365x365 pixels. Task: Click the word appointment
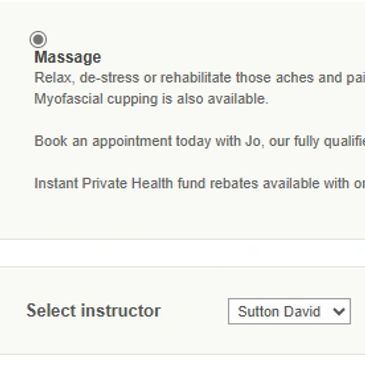(132, 141)
